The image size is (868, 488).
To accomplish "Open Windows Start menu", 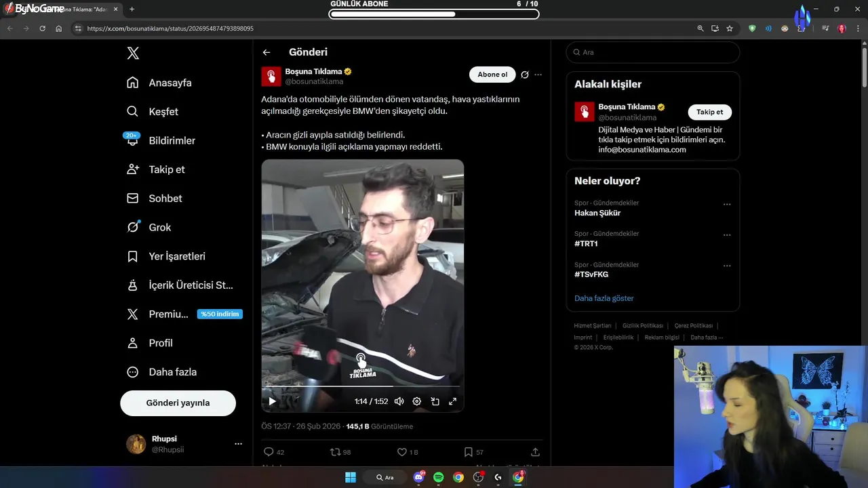I will [x=351, y=477].
